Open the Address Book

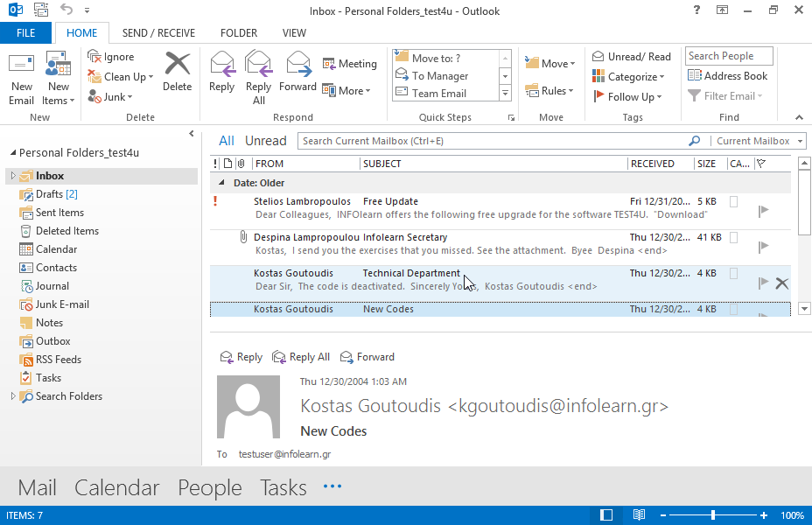(728, 75)
